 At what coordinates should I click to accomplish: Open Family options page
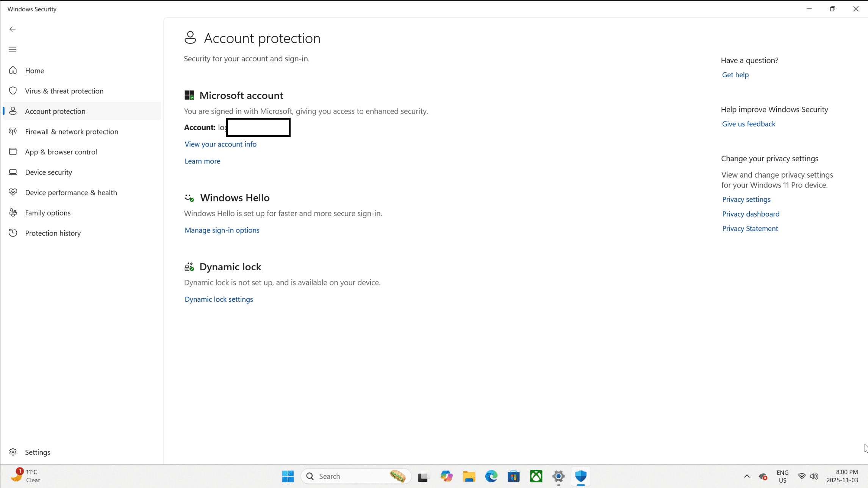tap(48, 213)
